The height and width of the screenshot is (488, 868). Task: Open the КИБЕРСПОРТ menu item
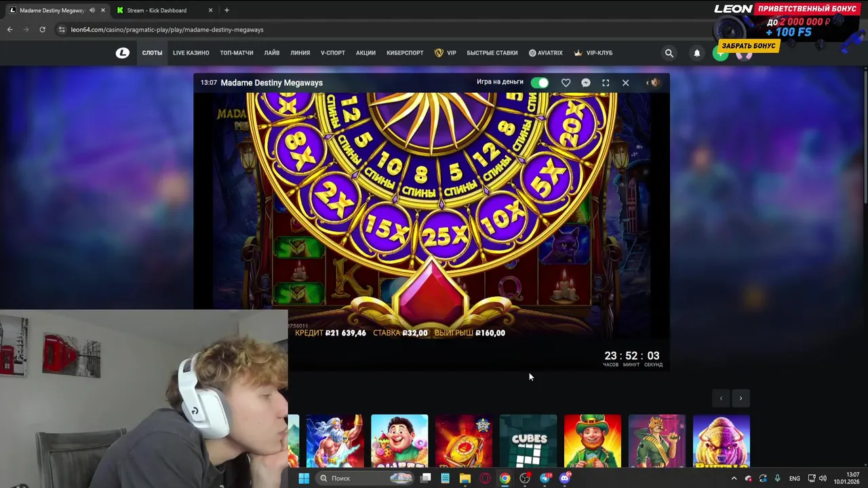[x=405, y=53]
